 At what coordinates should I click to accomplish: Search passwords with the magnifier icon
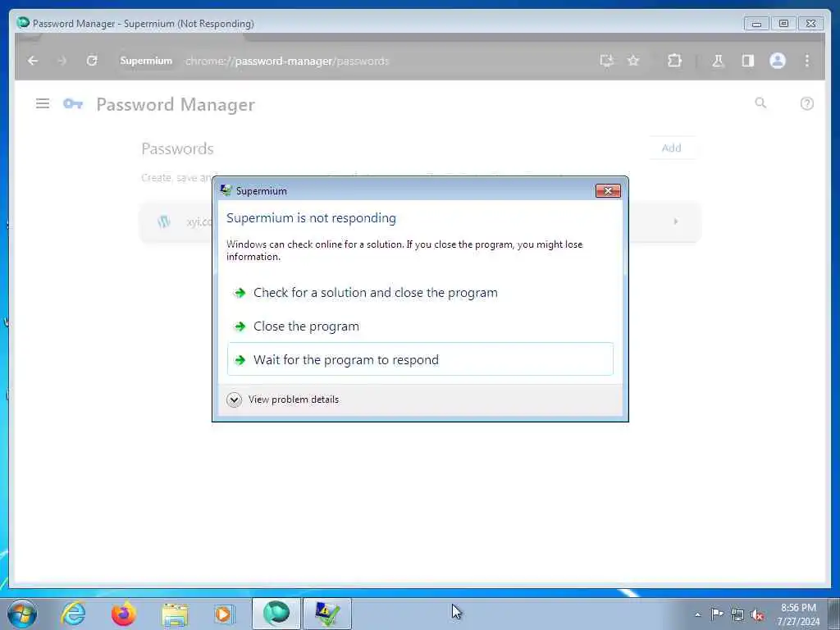(760, 103)
